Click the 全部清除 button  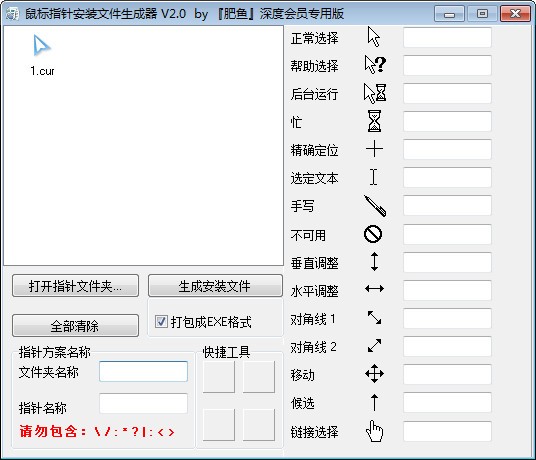[x=75, y=326]
